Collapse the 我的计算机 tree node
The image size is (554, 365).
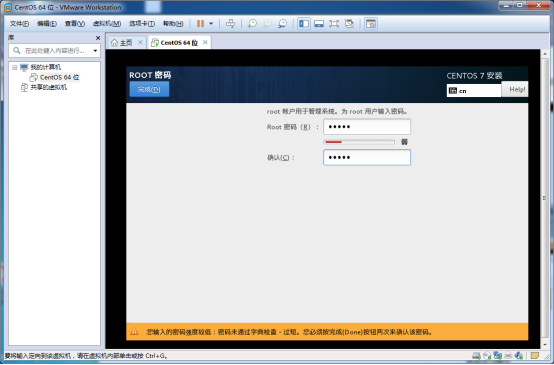coord(14,67)
